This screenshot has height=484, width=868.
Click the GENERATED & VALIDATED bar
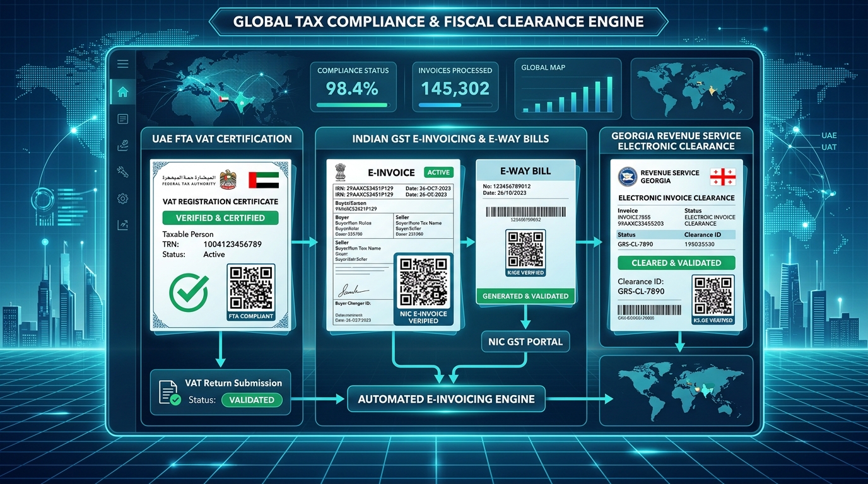[x=525, y=296]
